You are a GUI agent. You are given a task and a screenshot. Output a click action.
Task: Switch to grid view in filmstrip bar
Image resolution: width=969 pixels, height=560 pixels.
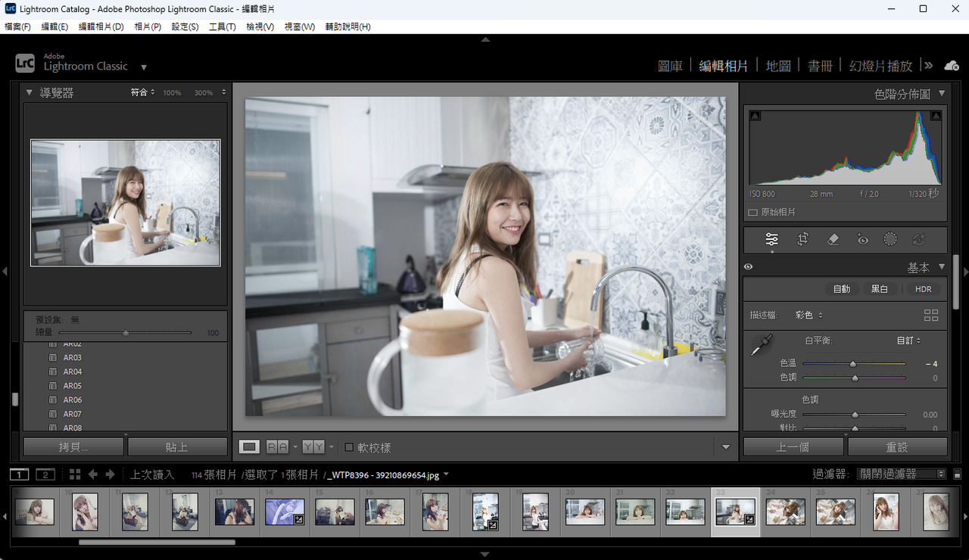(75, 474)
